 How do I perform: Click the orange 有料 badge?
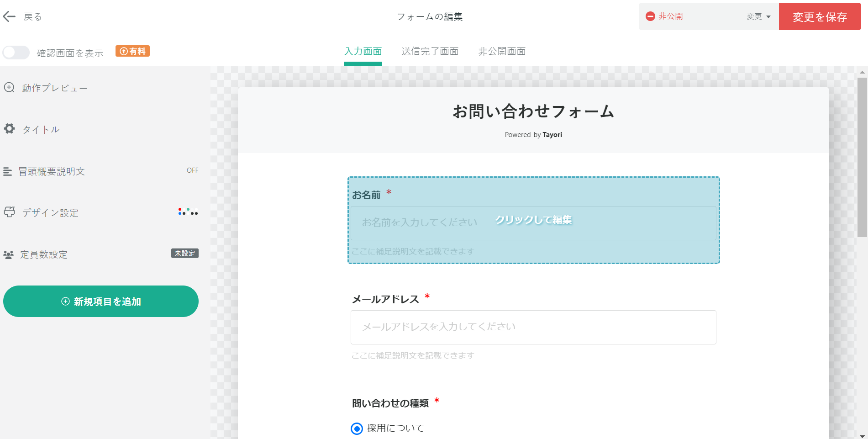point(132,51)
